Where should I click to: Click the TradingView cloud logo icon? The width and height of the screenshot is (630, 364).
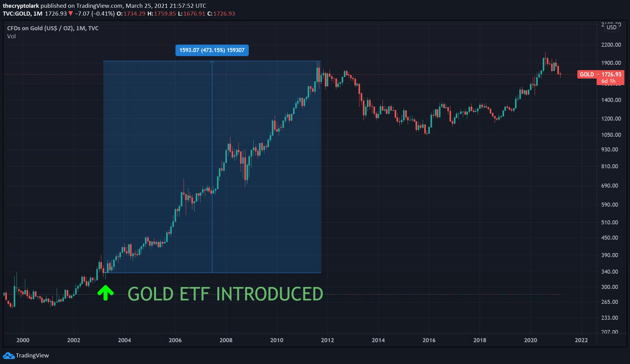8,356
